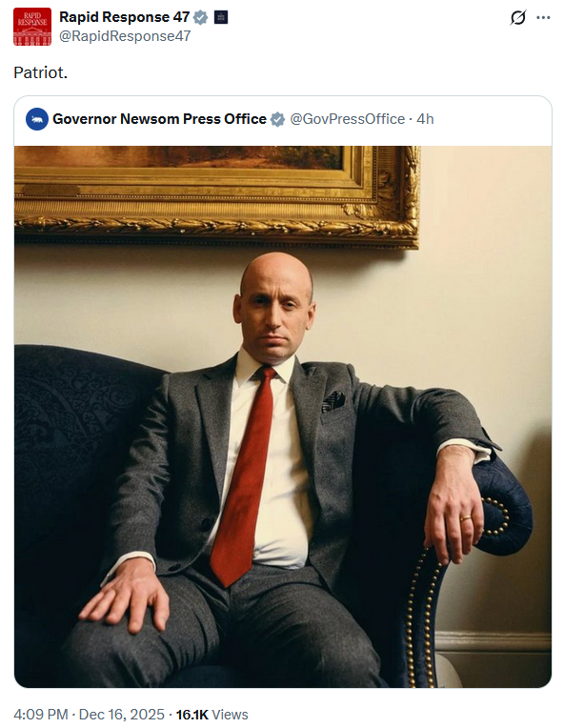This screenshot has height=728, width=564.
Task: Open the Governor Newsom Press Office avatar
Action: coord(37,119)
